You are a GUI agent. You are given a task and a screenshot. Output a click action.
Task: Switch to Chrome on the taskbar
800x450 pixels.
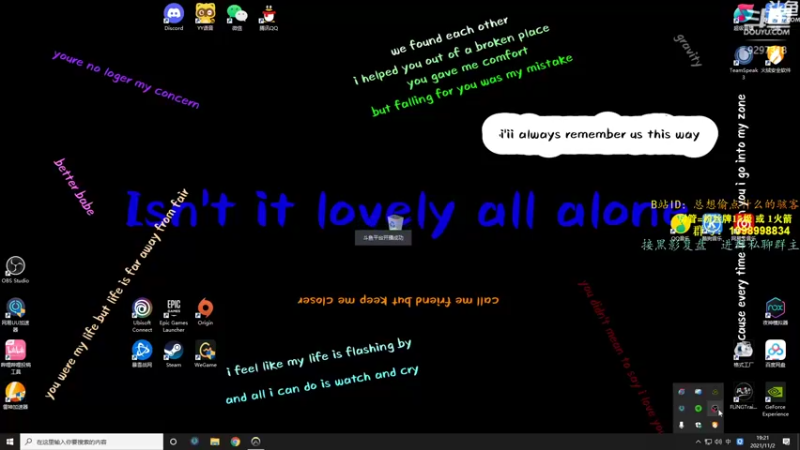tap(235, 441)
